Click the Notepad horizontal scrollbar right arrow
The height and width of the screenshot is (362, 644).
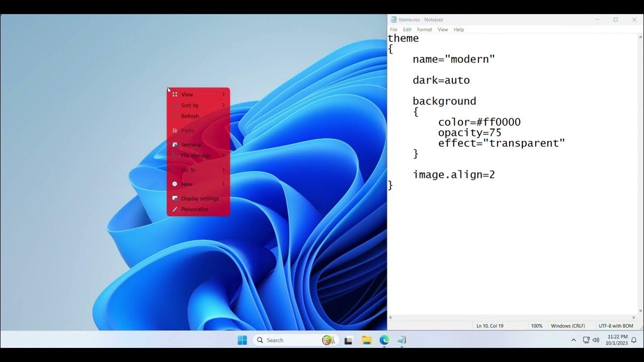634,318
